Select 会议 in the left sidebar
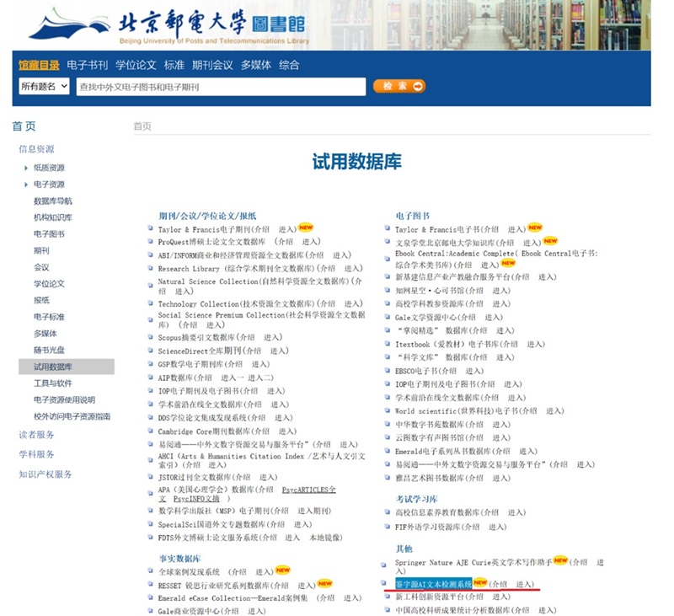 (x=41, y=267)
